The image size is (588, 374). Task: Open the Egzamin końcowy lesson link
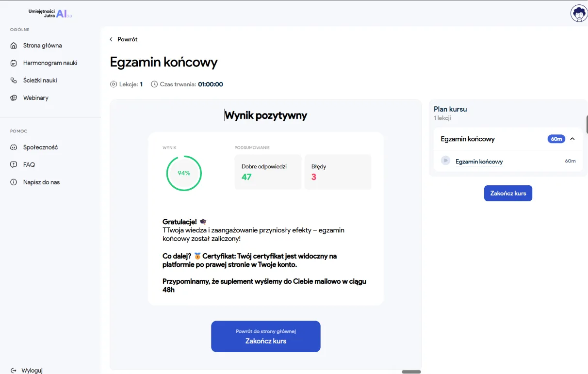point(479,162)
